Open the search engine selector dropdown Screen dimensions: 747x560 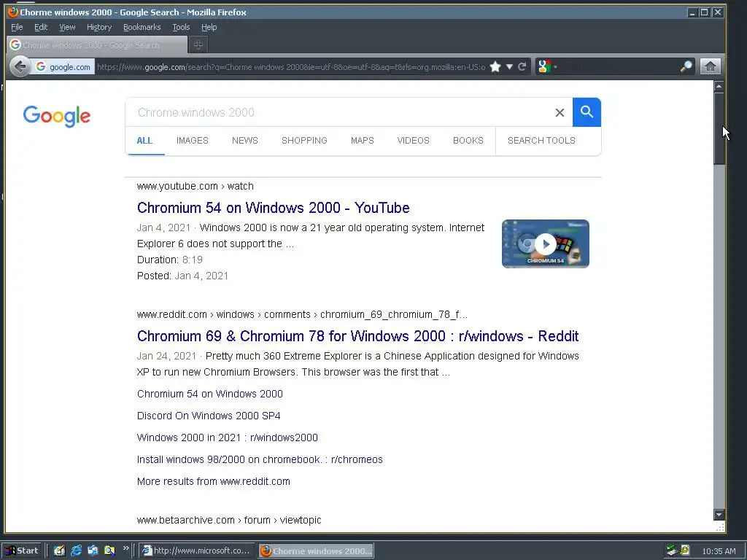coord(547,66)
